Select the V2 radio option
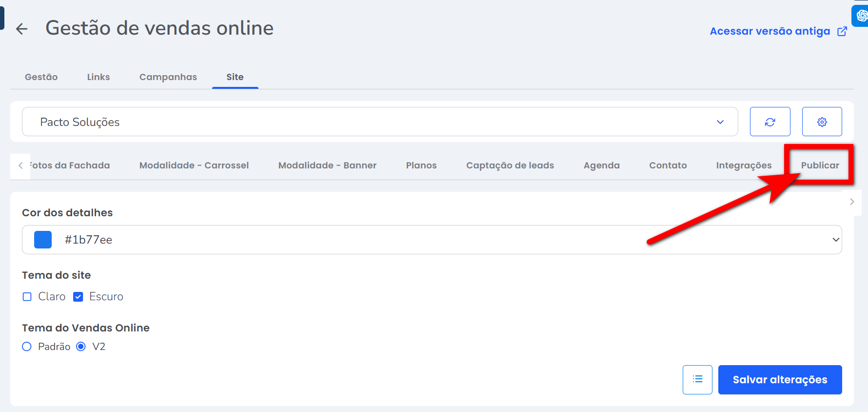The height and width of the screenshot is (412, 868). pos(81,347)
